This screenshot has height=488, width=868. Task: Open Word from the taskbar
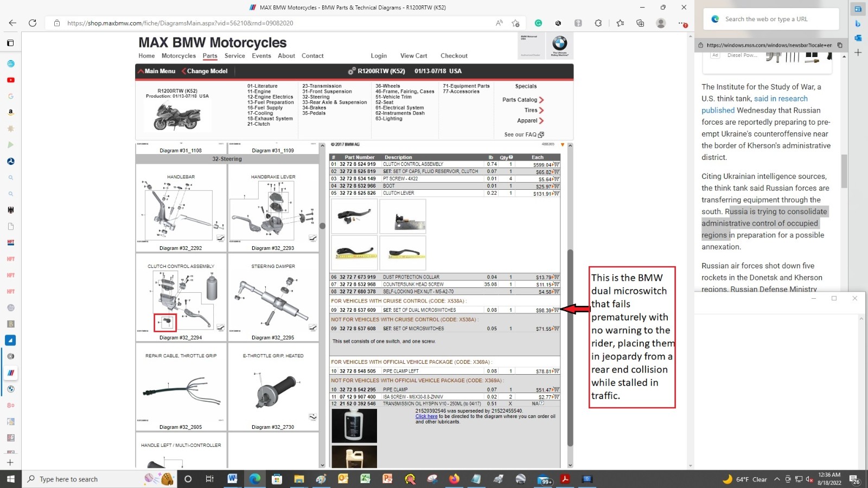pyautogui.click(x=233, y=479)
